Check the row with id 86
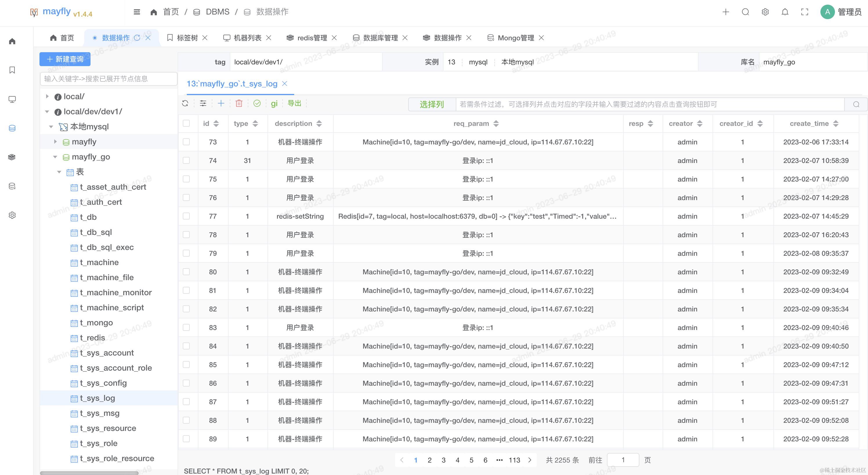This screenshot has height=475, width=868. click(186, 383)
